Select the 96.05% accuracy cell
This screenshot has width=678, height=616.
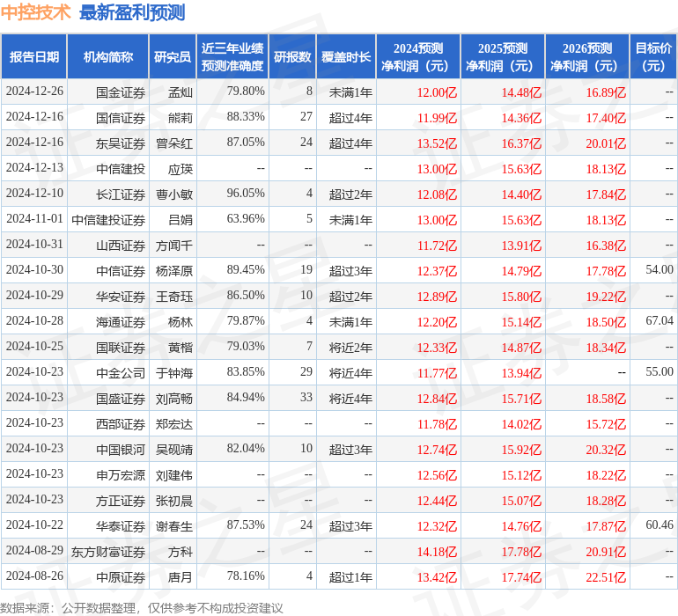coord(246,194)
